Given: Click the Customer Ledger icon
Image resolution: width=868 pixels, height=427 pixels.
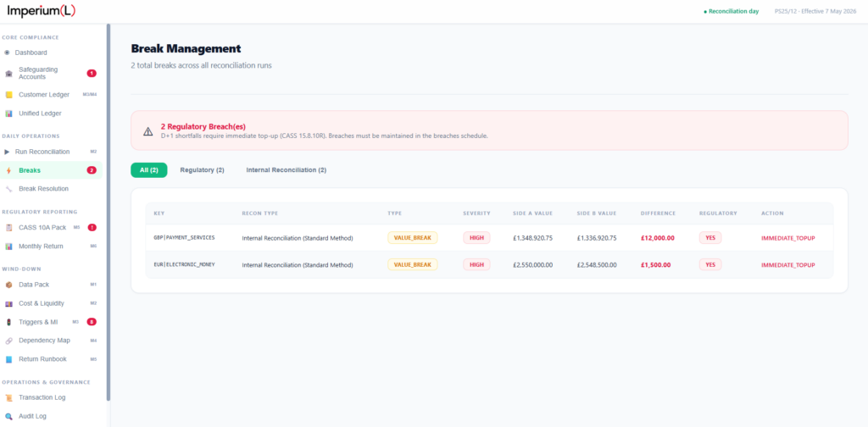Looking at the screenshot, I should 8,95.
